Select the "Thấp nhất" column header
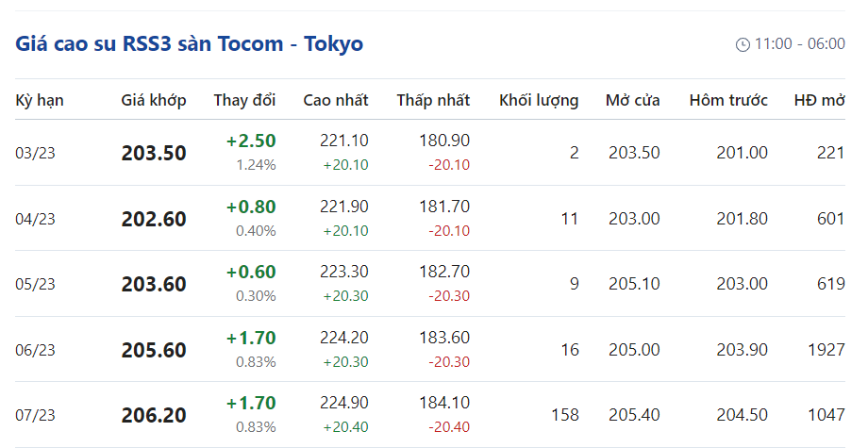The image size is (868, 448). [x=433, y=100]
